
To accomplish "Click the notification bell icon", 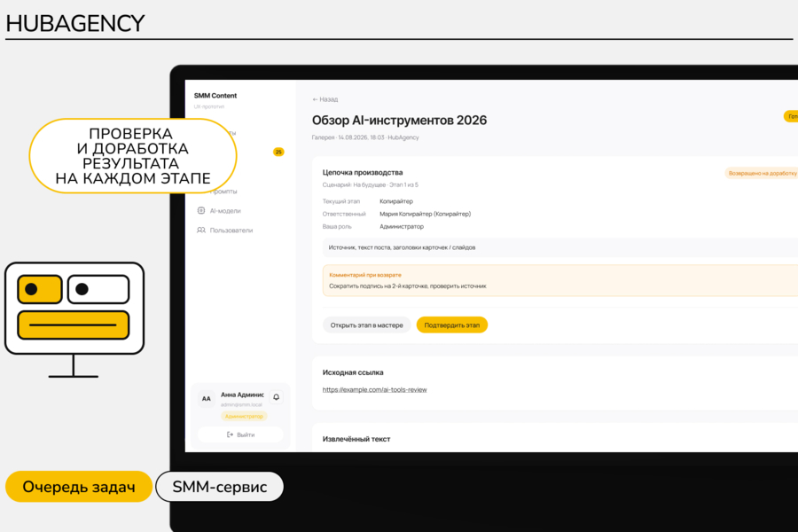I will pyautogui.click(x=277, y=397).
